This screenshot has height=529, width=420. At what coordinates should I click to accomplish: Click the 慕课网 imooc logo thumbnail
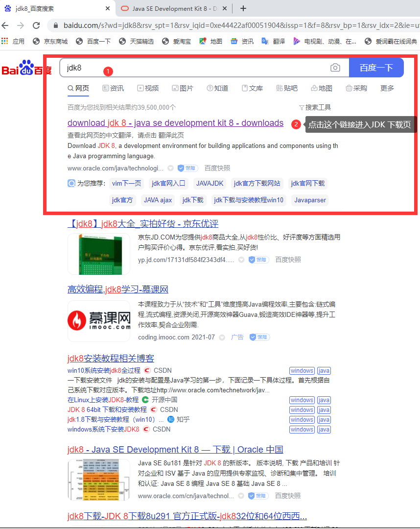click(99, 320)
